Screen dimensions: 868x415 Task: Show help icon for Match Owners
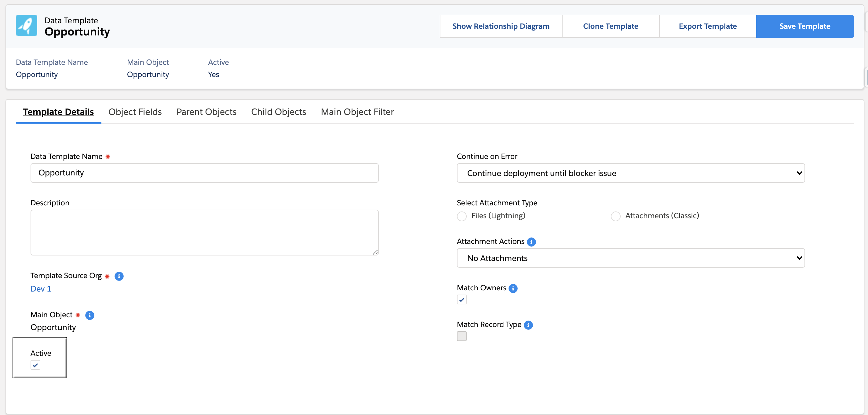pos(513,288)
